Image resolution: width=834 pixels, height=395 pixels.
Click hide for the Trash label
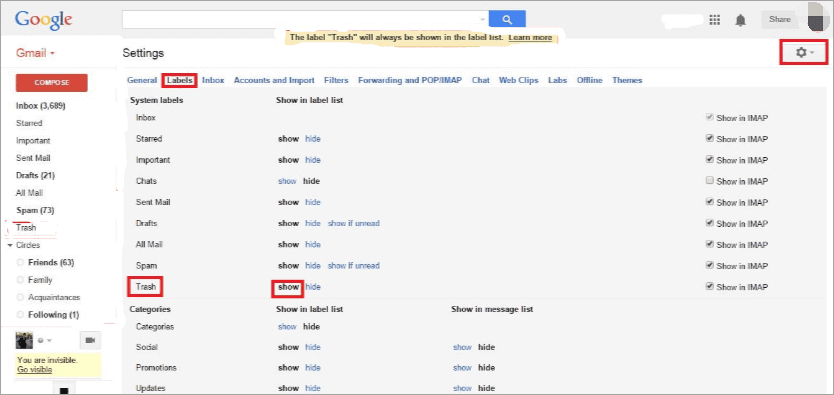[313, 287]
